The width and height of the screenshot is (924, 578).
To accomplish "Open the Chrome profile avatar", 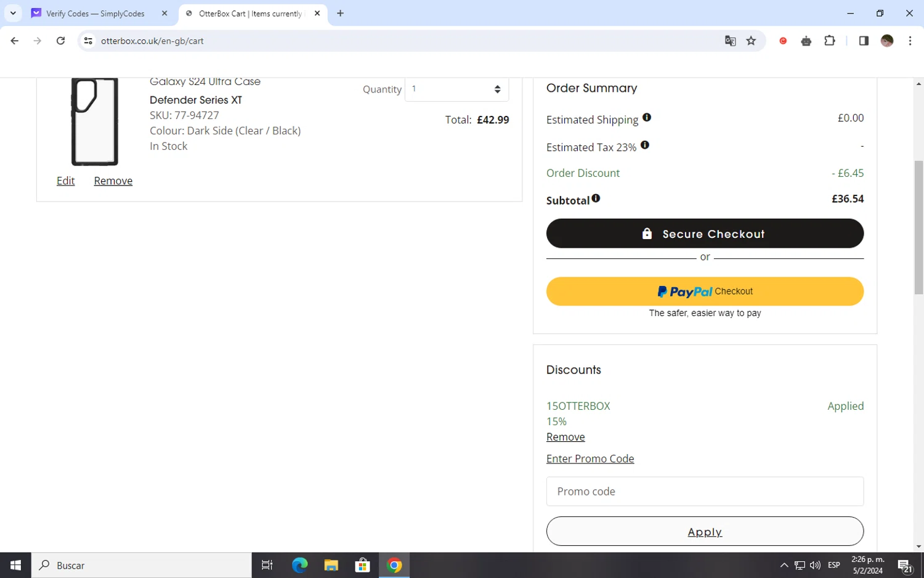I will (887, 41).
